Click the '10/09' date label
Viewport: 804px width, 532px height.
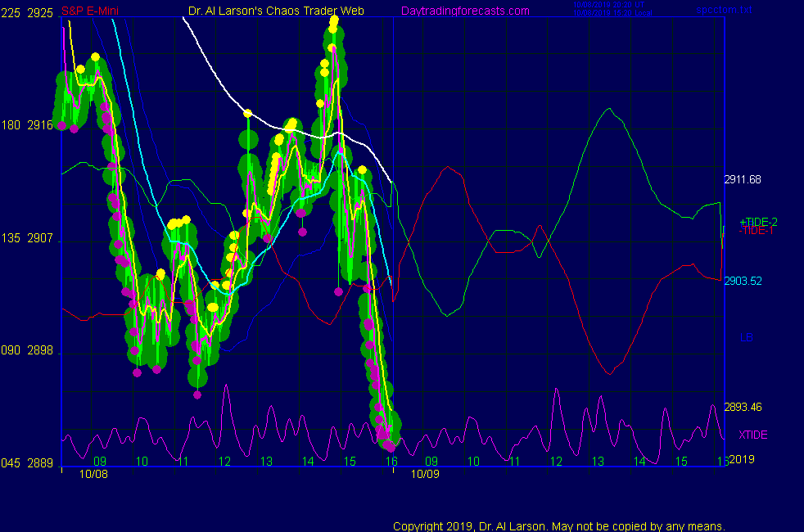click(425, 474)
